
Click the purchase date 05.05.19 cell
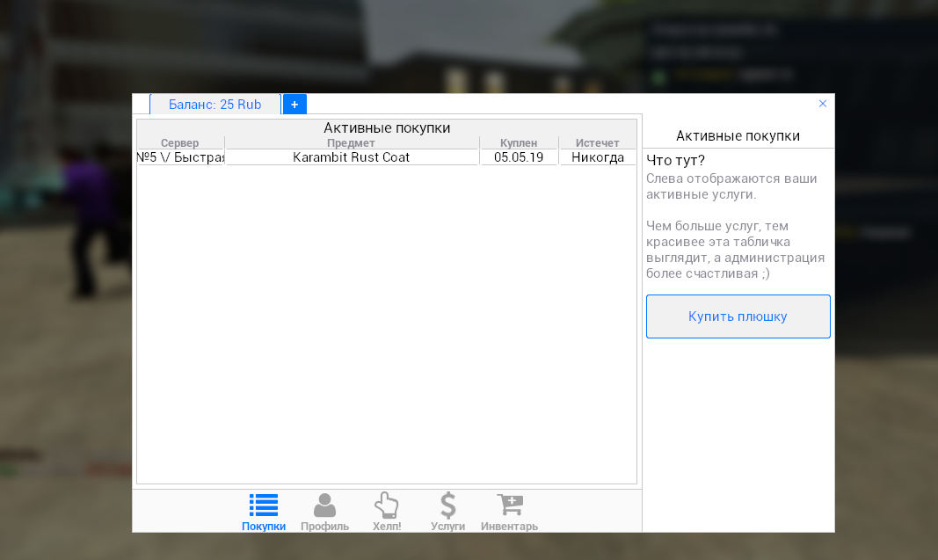pyautogui.click(x=519, y=157)
